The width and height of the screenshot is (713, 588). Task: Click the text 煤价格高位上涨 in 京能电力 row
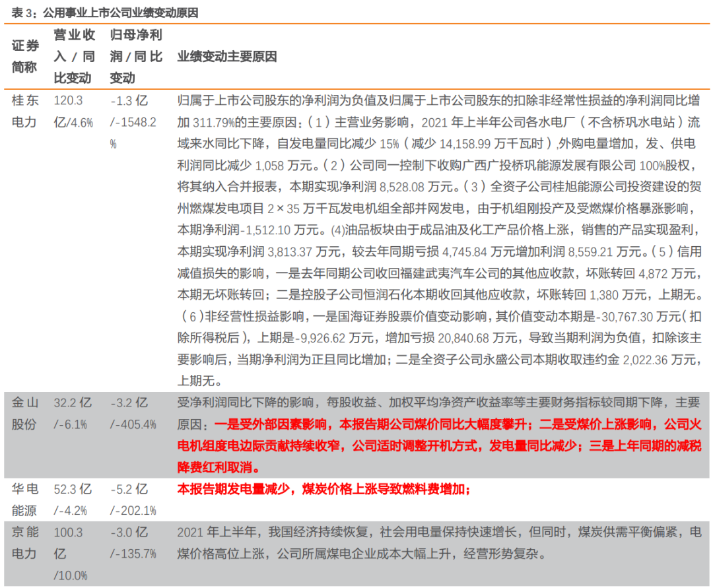point(221,554)
